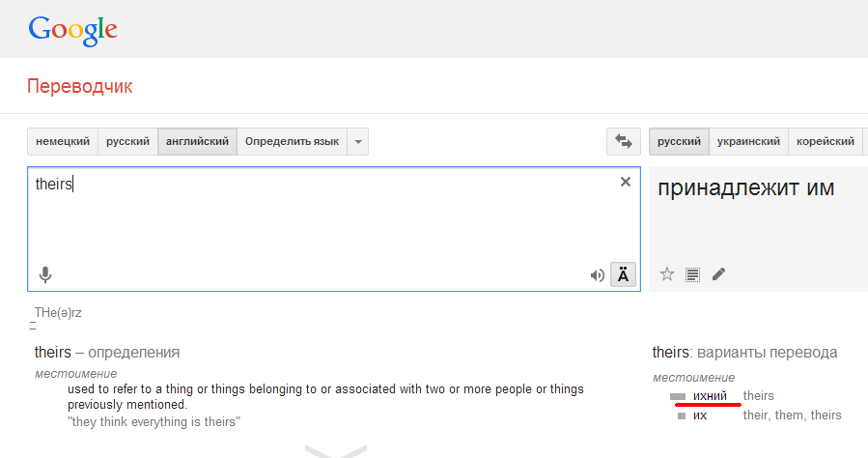Click the Переводчик heading link
Screen dimensions: 868x458
[79, 87]
